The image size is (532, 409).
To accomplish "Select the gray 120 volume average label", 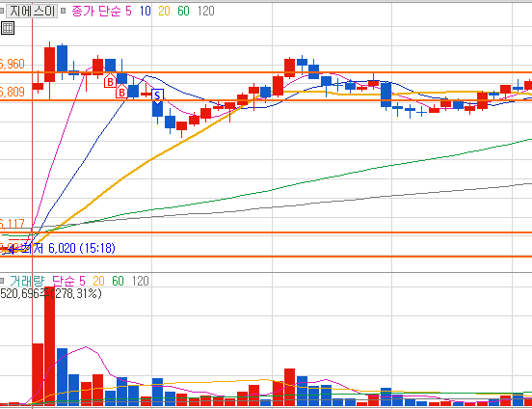I will coord(140,281).
